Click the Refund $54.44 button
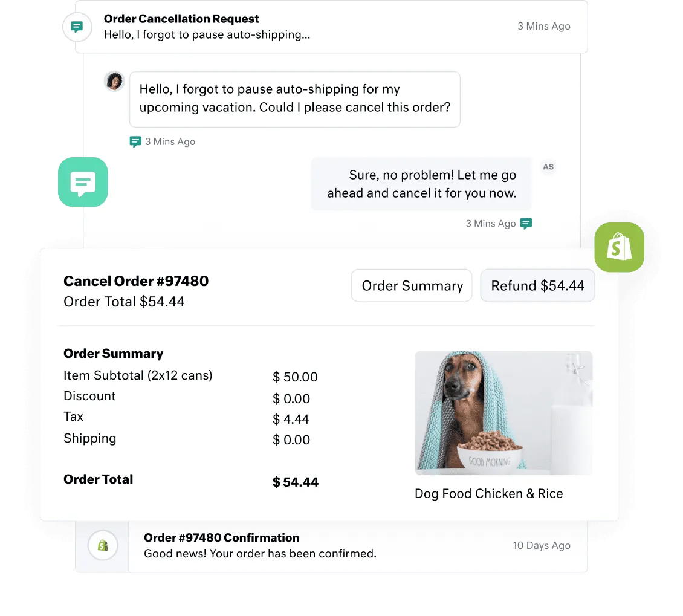 click(537, 285)
